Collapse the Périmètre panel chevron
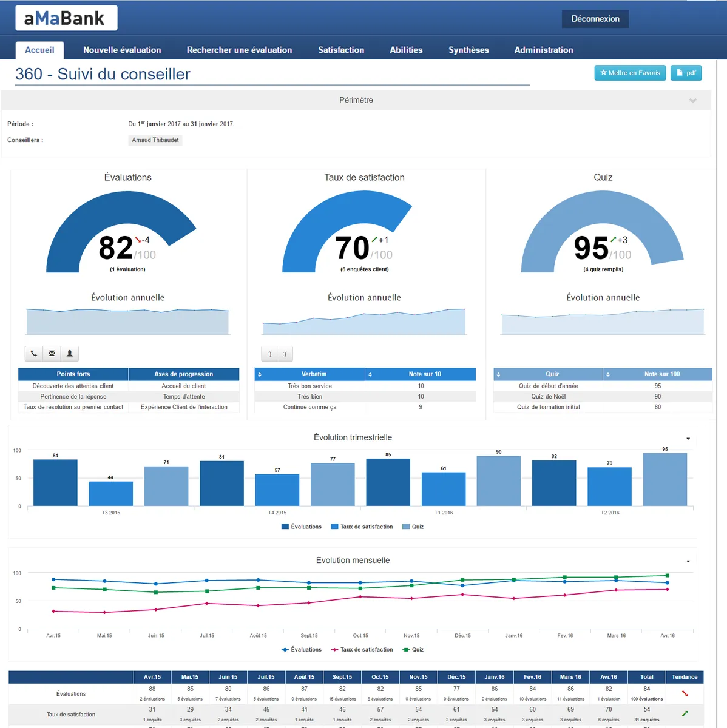 [693, 101]
